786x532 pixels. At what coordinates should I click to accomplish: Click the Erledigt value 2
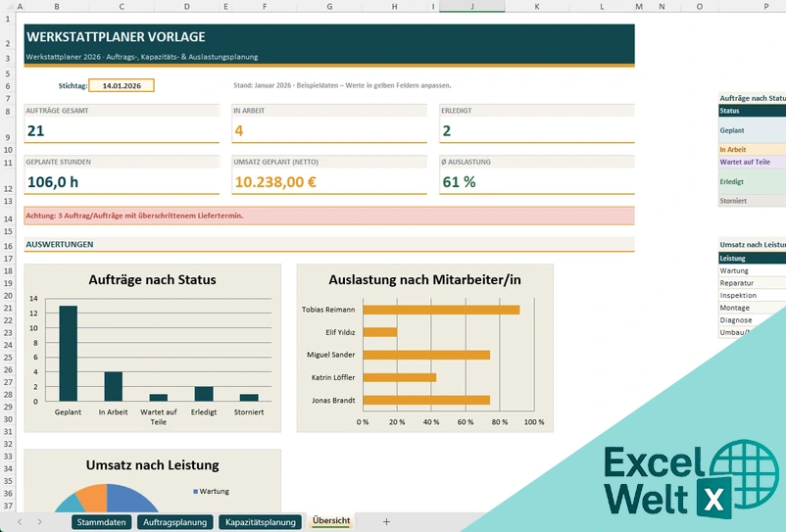pos(447,130)
